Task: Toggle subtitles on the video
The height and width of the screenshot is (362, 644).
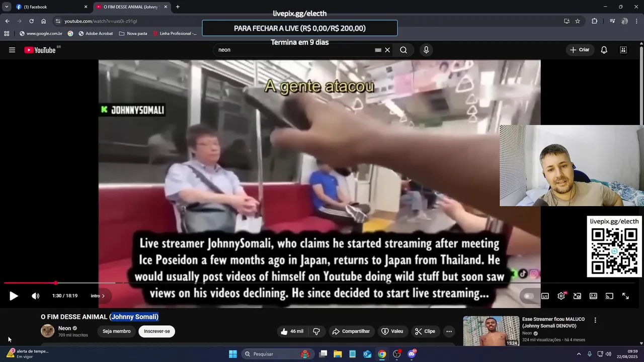Action: [x=545, y=296]
